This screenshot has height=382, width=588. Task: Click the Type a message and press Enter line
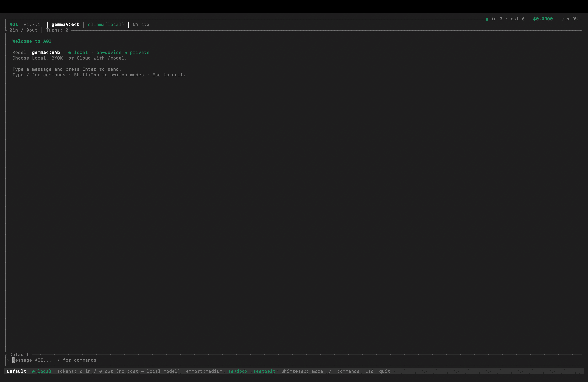point(67,69)
